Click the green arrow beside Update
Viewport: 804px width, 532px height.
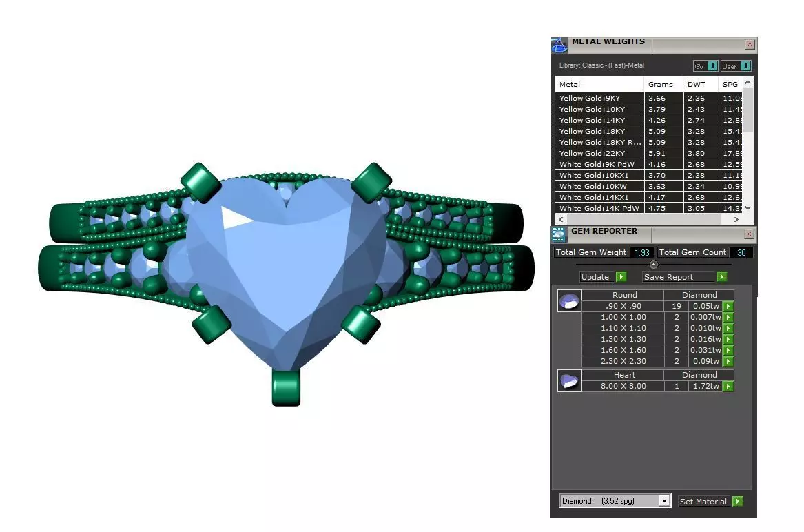[621, 277]
